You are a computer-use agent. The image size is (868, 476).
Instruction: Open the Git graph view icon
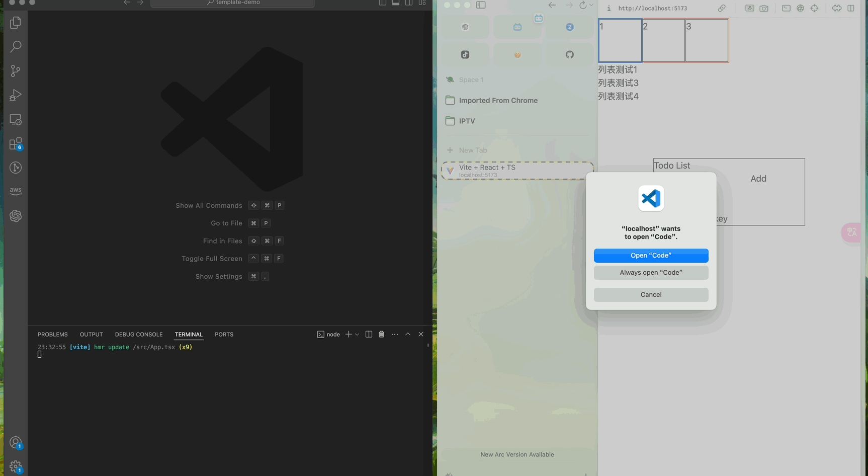point(16,168)
